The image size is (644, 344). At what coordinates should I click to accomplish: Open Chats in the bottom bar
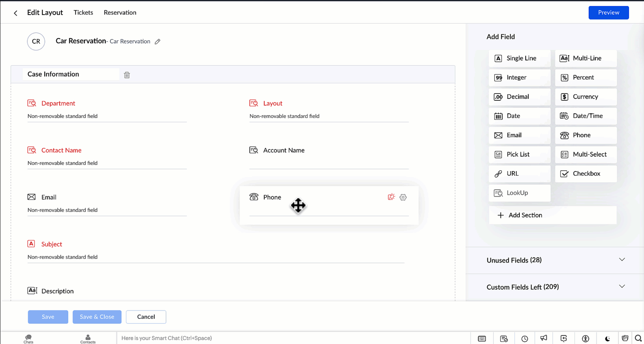(x=28, y=338)
